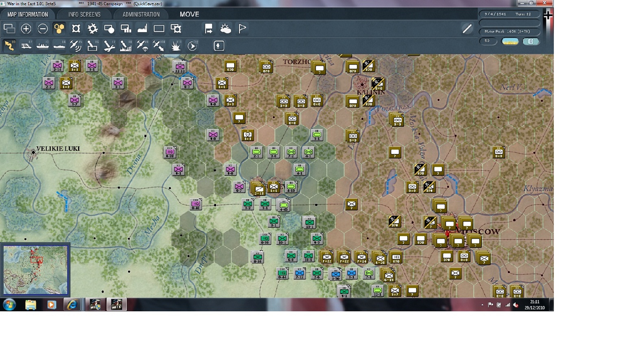Select the F11 explosion mode icon
This screenshot has width=644, height=362.
[x=176, y=46]
